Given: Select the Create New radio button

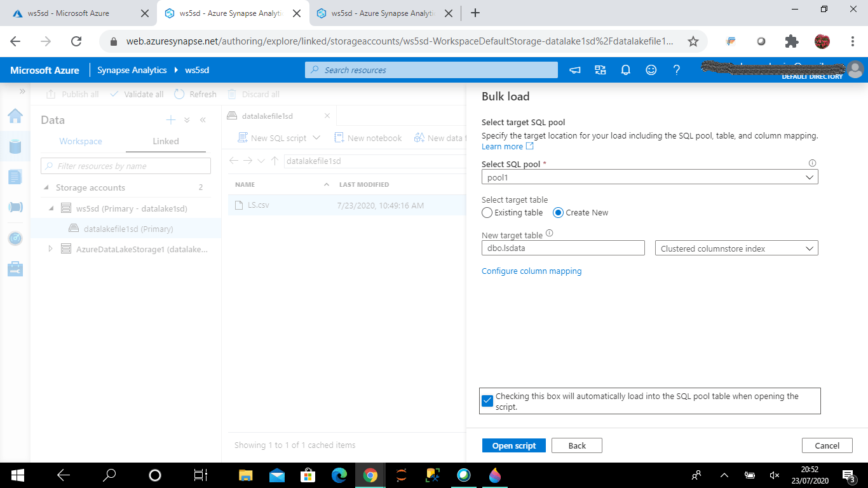Looking at the screenshot, I should [x=559, y=213].
